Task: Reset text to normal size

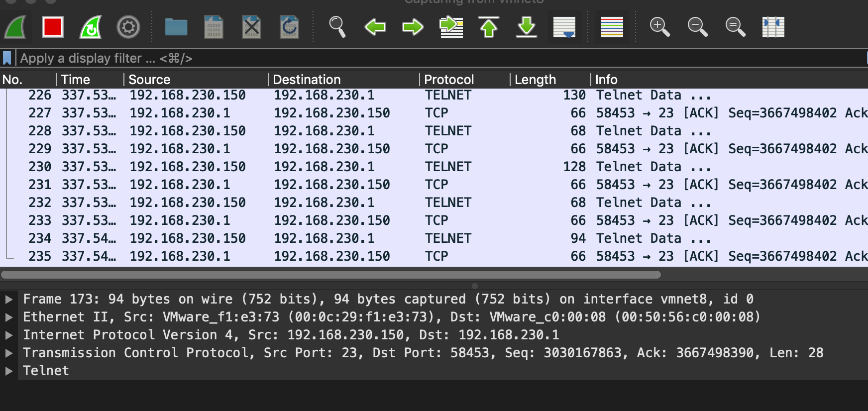Action: tap(736, 27)
